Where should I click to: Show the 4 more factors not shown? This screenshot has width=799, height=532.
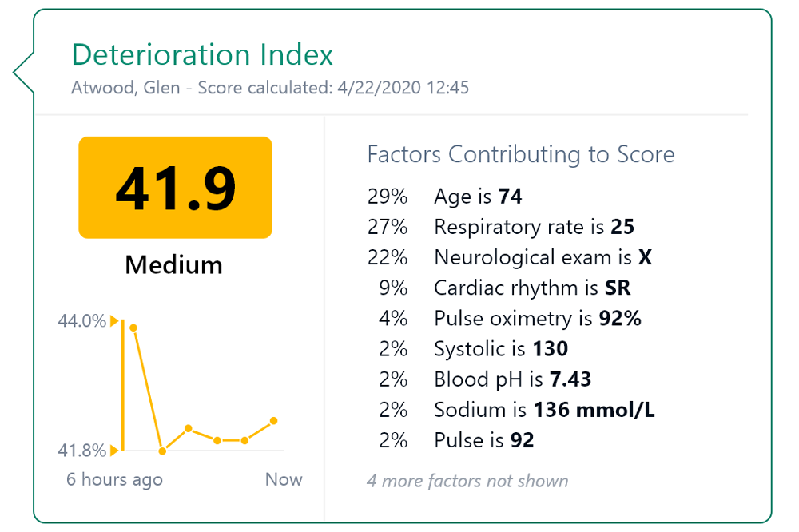coord(467,481)
